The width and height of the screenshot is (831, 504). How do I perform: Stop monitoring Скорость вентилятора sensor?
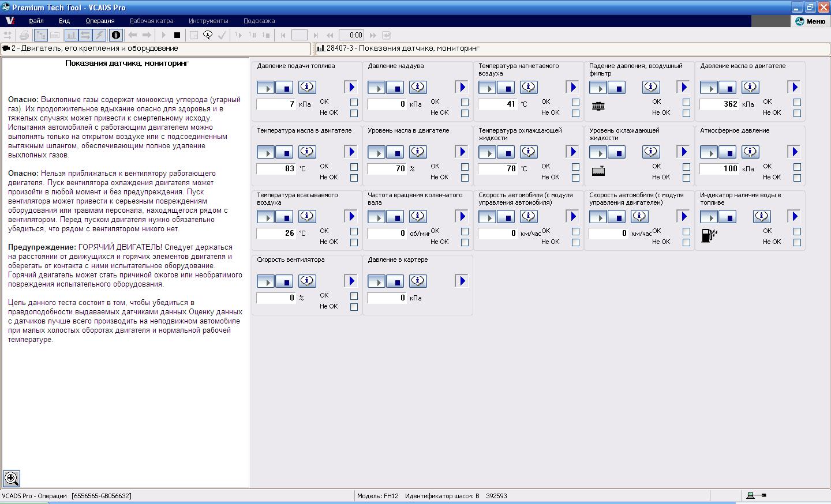point(284,281)
